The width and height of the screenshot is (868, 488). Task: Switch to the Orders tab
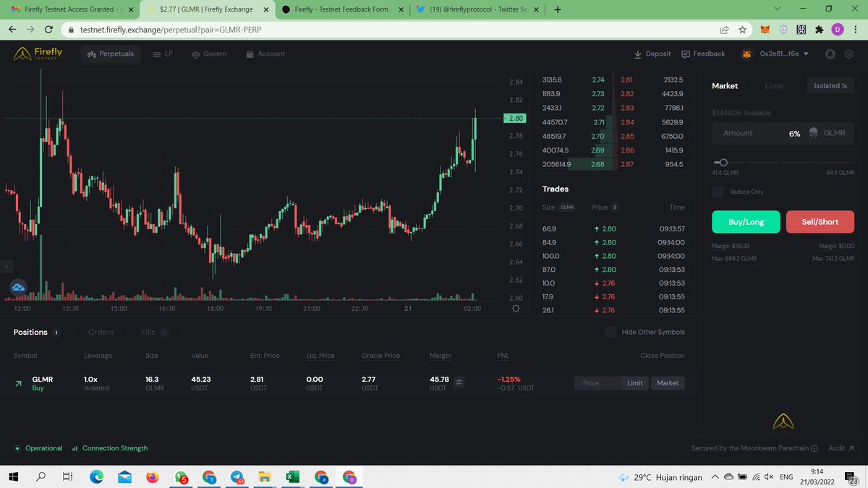click(x=101, y=332)
